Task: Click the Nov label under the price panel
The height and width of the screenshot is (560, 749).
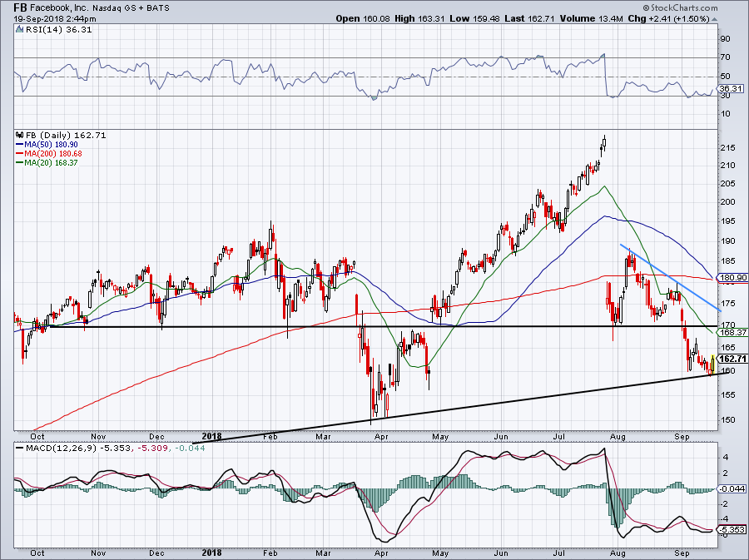Action: [98, 436]
